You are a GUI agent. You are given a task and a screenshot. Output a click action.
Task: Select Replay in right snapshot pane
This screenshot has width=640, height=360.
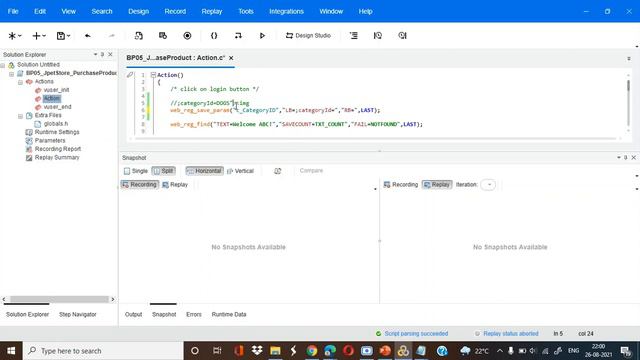tap(437, 184)
